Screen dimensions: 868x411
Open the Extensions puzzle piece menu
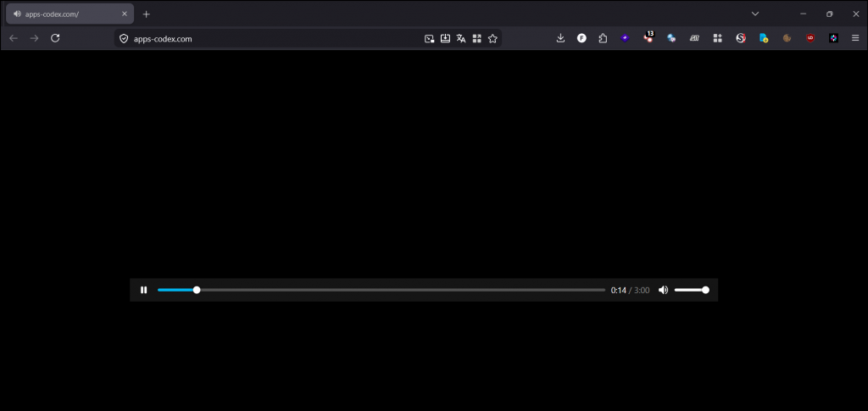pos(603,38)
